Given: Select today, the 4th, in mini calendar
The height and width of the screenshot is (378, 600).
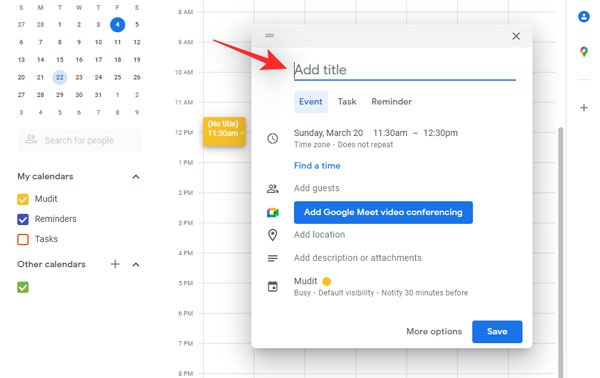Looking at the screenshot, I should pos(117,24).
